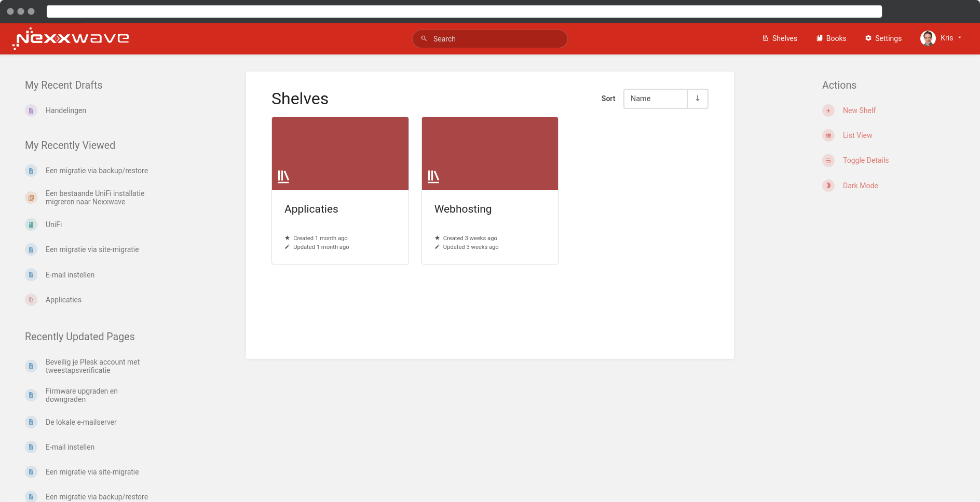980x502 pixels.
Task: Click the New Shelf link
Action: pyautogui.click(x=859, y=110)
